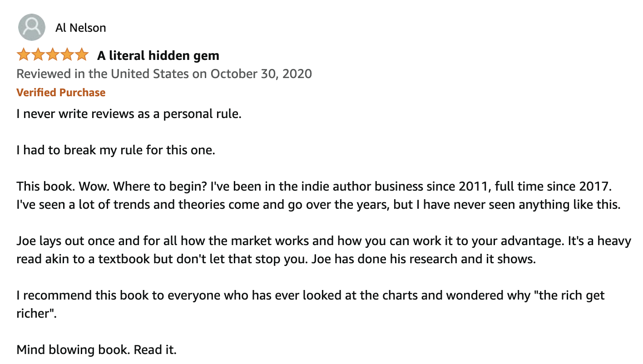Image resolution: width=643 pixels, height=364 pixels.
Task: Click the first rating star
Action: 24,55
